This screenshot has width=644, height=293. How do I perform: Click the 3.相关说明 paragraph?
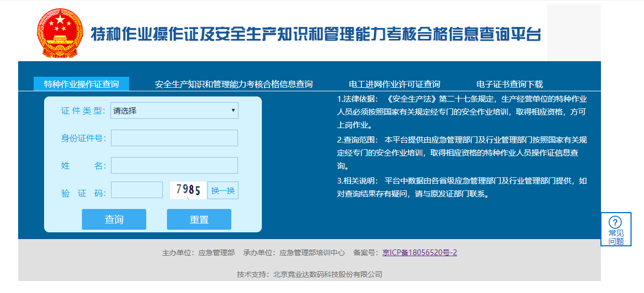(461, 188)
